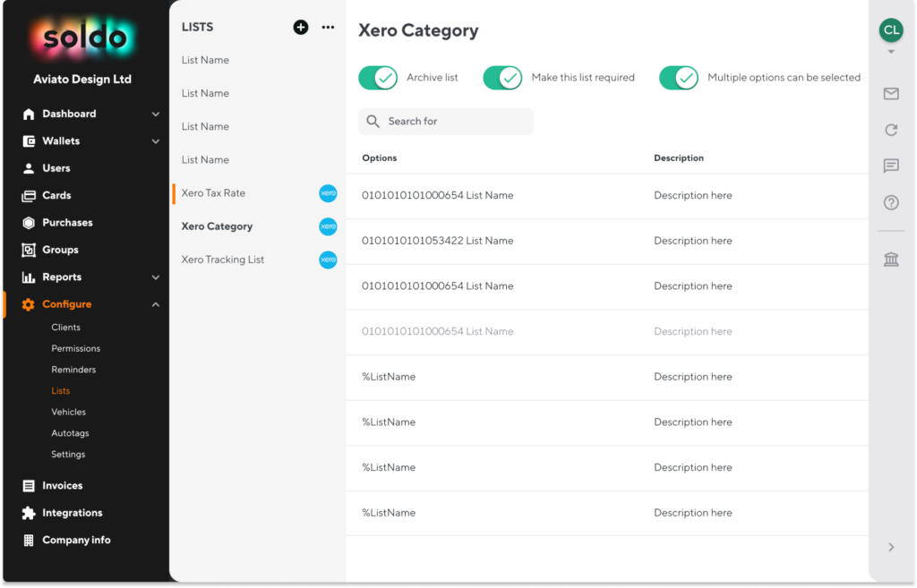Click the Cards label in sidebar
This screenshot has height=588, width=917.
pos(56,195)
